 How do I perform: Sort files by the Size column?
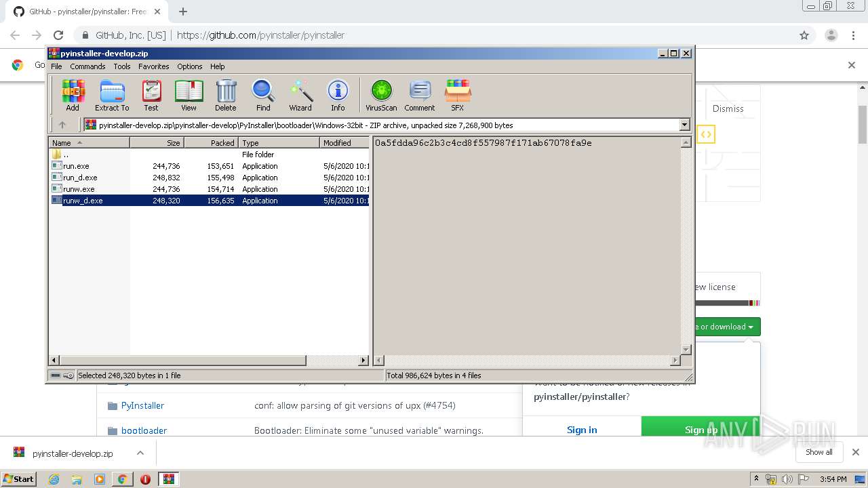157,142
